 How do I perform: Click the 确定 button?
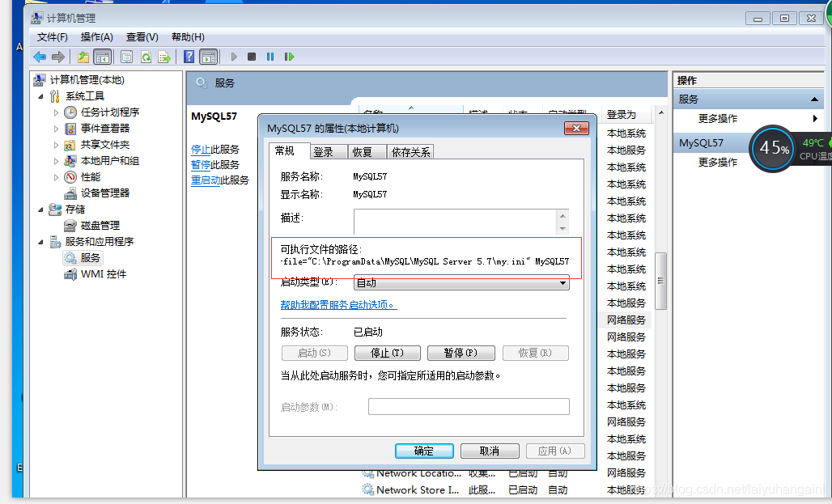pyautogui.click(x=424, y=451)
